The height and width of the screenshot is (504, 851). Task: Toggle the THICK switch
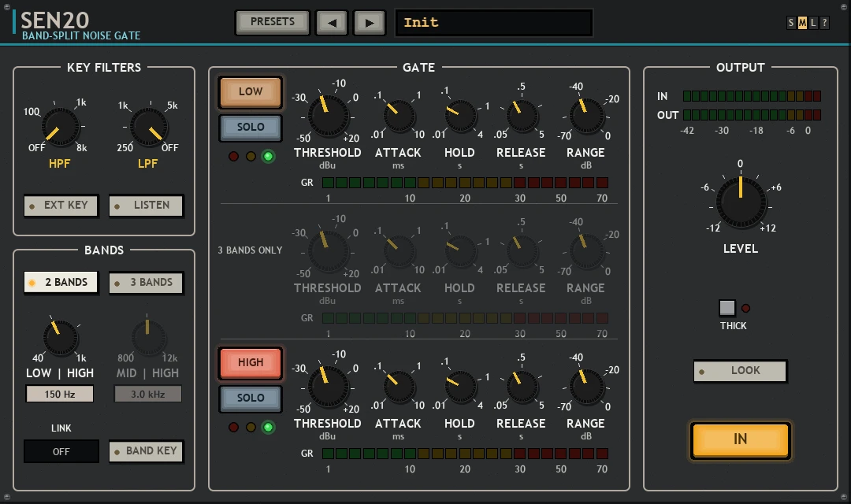coord(727,308)
